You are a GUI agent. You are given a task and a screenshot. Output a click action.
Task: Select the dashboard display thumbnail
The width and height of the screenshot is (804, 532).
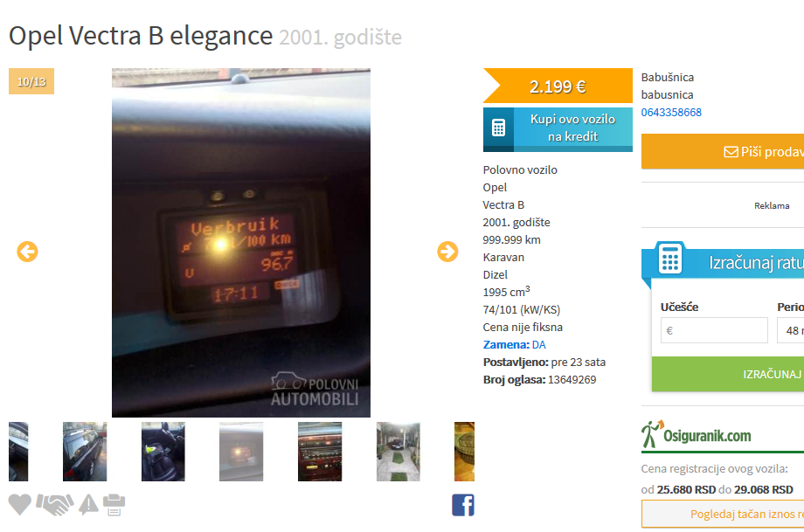241,452
